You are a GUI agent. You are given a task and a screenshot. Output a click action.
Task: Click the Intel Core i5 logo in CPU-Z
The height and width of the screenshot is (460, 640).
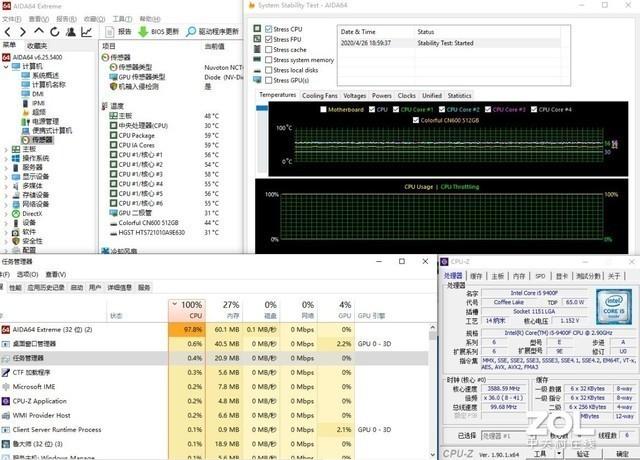pos(613,307)
